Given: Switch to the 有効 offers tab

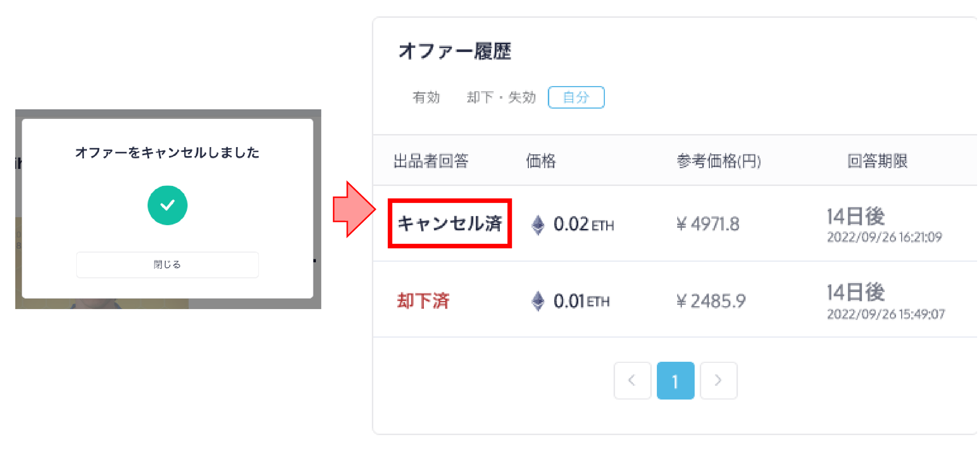Looking at the screenshot, I should click(426, 98).
